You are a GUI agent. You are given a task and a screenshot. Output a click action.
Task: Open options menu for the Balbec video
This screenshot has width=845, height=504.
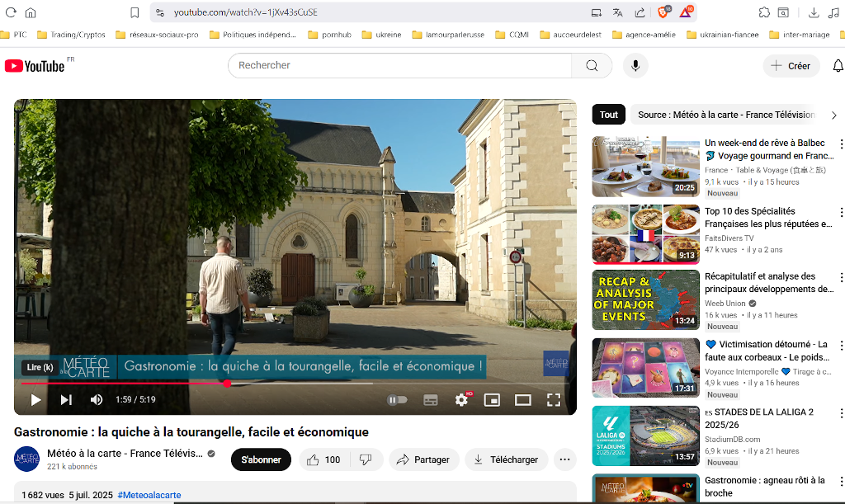(x=841, y=144)
